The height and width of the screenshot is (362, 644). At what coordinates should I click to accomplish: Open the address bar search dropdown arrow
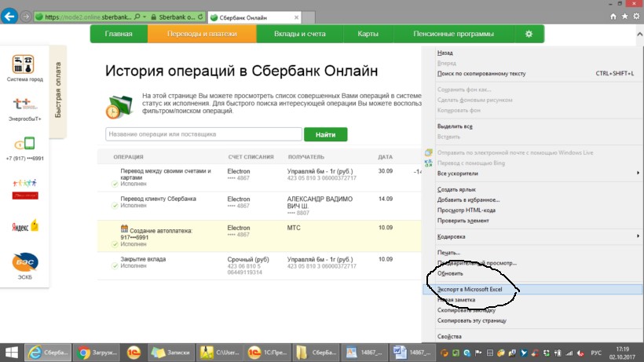pyautogui.click(x=145, y=16)
